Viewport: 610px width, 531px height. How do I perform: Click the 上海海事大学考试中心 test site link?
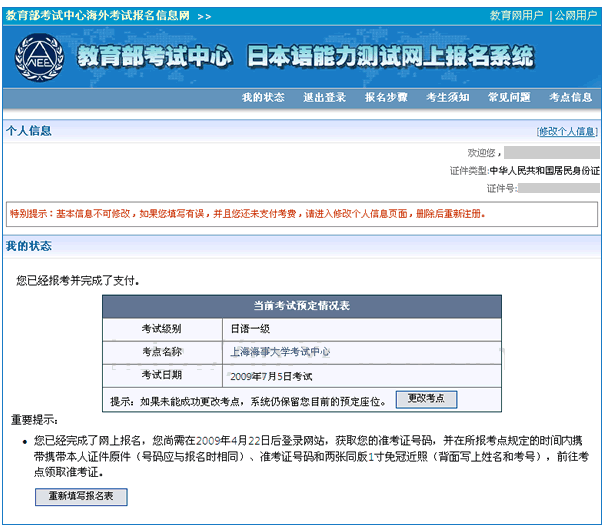point(280,352)
